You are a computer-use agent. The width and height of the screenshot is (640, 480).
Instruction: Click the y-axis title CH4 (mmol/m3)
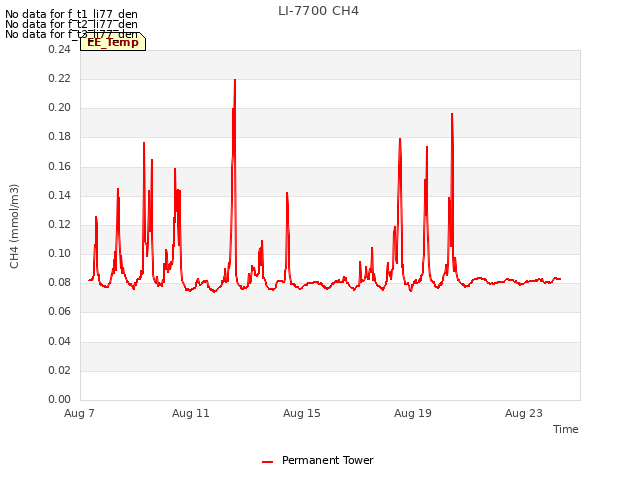tap(14, 226)
